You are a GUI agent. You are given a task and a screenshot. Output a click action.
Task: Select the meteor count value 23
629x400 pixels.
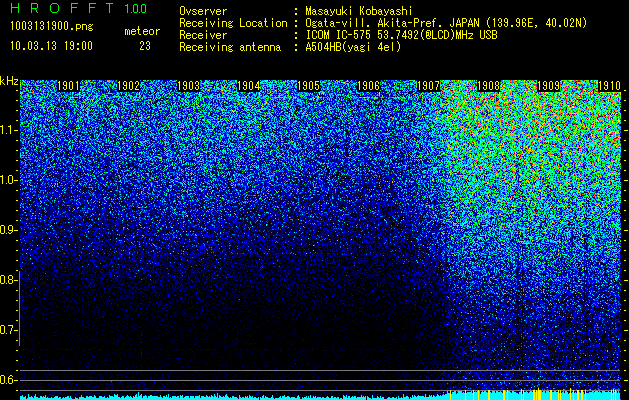click(x=145, y=46)
